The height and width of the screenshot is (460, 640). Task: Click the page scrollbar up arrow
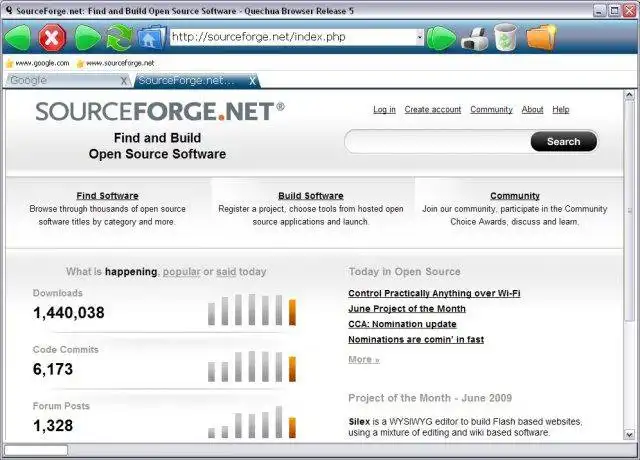[x=629, y=96]
